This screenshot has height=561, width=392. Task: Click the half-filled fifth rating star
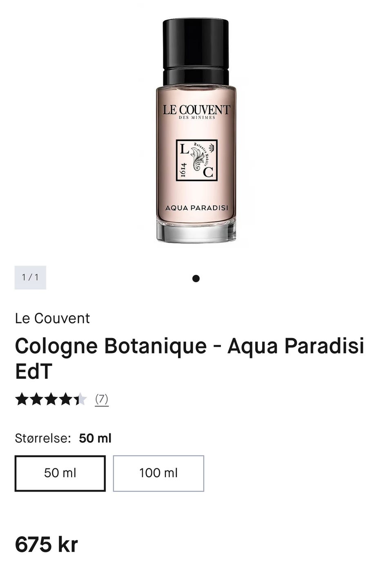point(80,399)
